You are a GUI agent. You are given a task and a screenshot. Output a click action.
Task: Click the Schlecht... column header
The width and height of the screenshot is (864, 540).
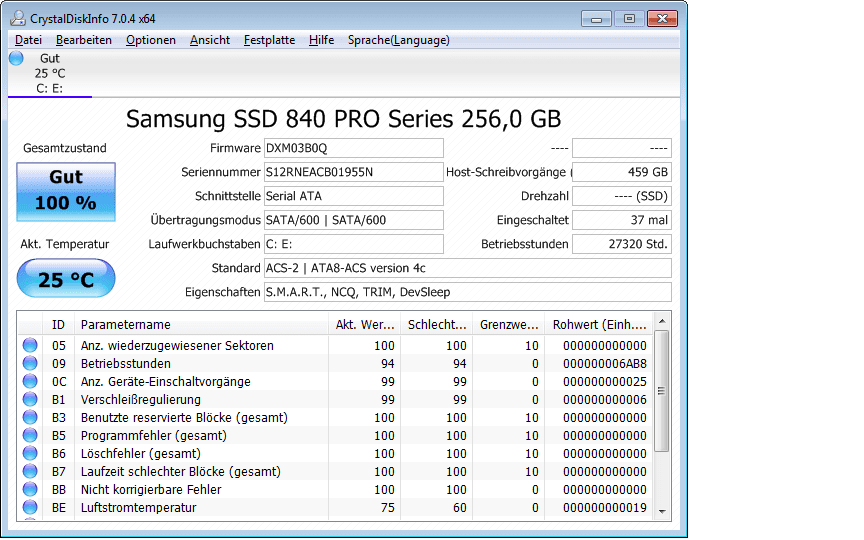point(437,325)
